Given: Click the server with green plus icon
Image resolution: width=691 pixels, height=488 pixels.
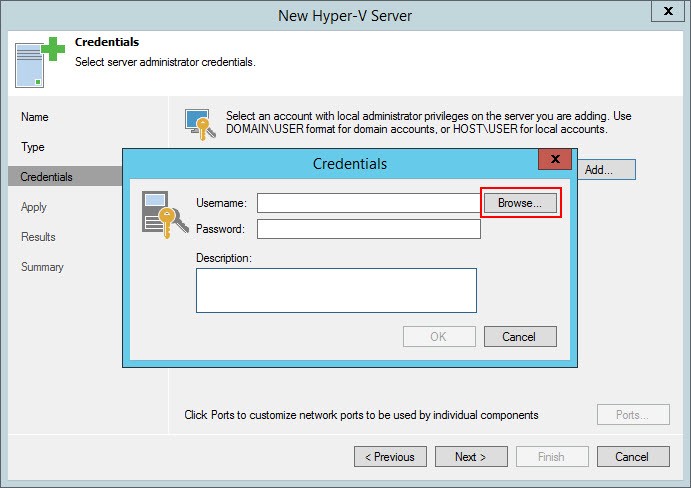Looking at the screenshot, I should pyautogui.click(x=39, y=62).
